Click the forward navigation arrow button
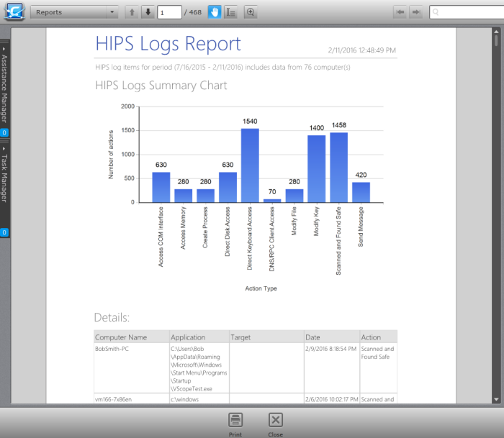 click(x=416, y=12)
